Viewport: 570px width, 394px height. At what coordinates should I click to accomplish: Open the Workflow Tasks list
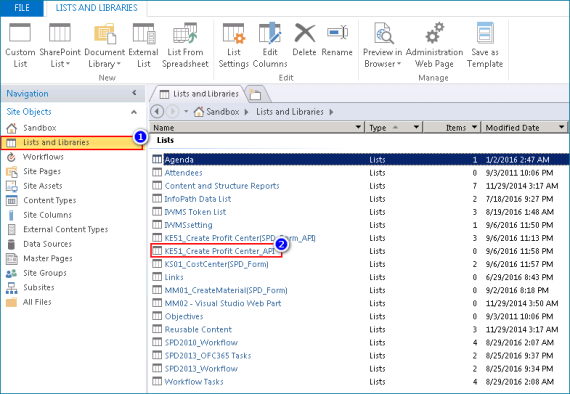194,382
